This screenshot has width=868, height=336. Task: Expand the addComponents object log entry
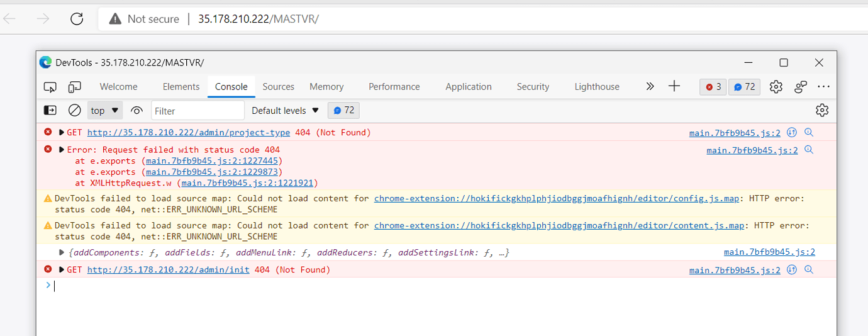tap(62, 252)
